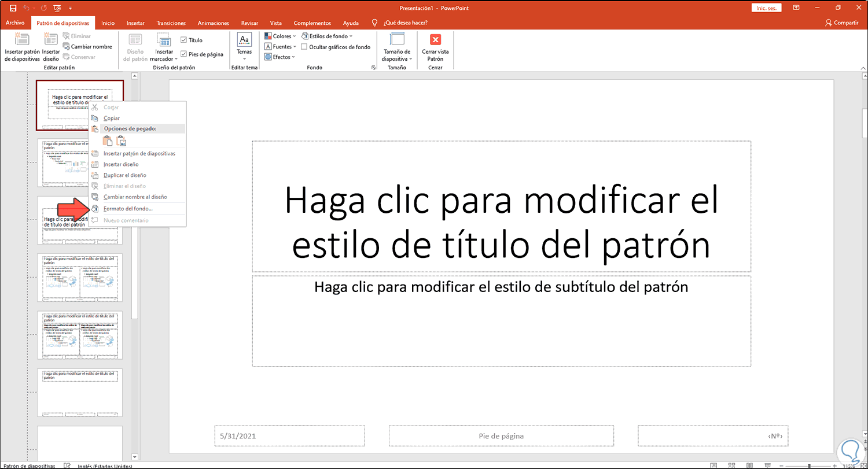Select the title-only layout thumbnail
Image resolution: width=868 pixels, height=469 pixels.
pos(80,393)
